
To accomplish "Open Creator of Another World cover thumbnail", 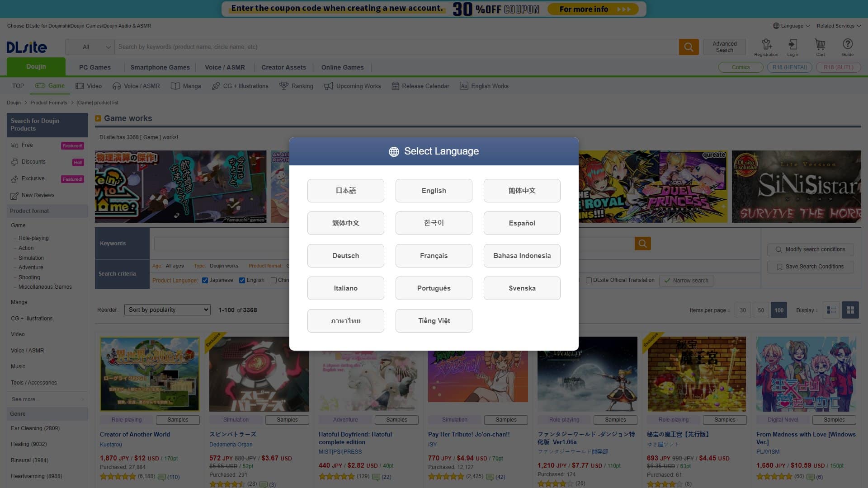I will [x=150, y=374].
